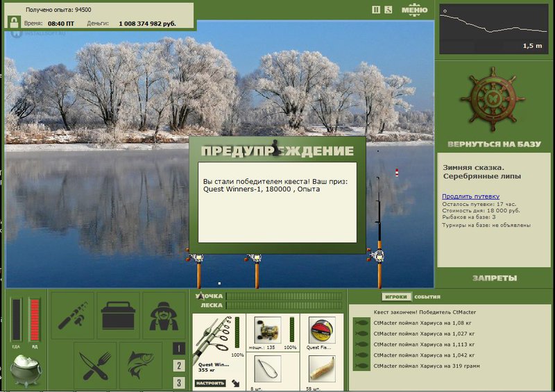Open the МЕНЮ game menu
This screenshot has width=555, height=392.
coord(414,10)
